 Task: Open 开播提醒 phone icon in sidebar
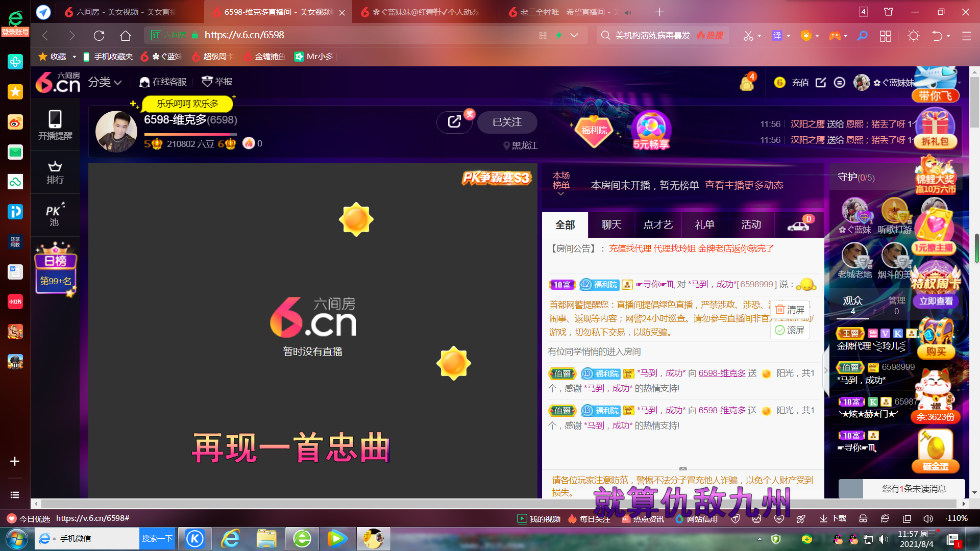pyautogui.click(x=55, y=124)
